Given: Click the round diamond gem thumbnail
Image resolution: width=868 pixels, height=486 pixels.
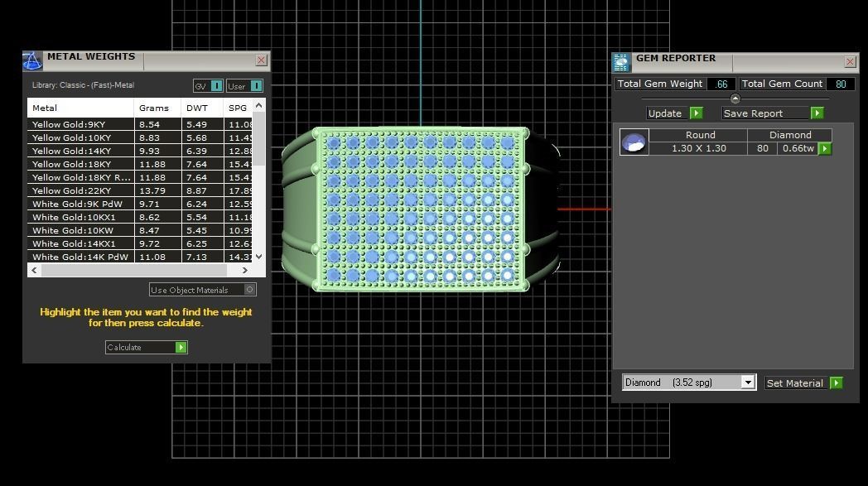Looking at the screenshot, I should pos(634,142).
